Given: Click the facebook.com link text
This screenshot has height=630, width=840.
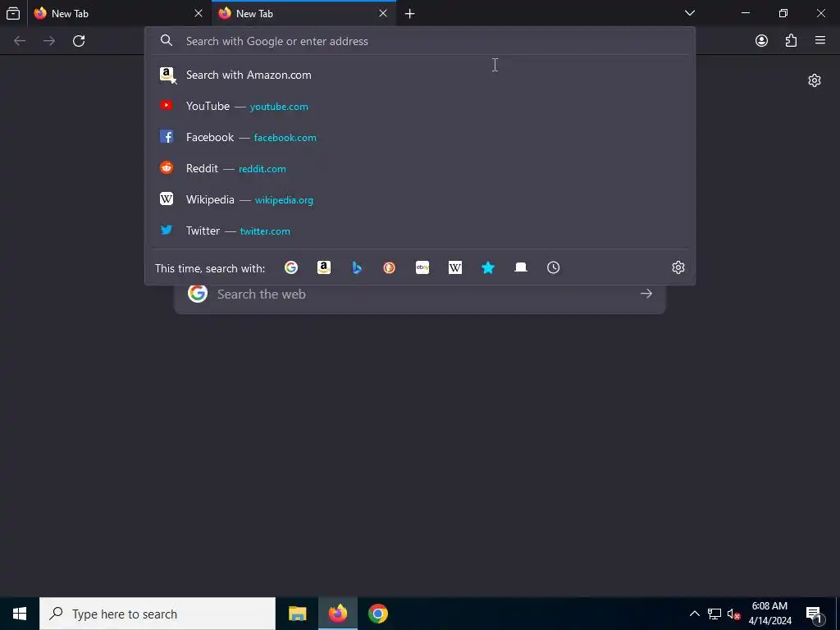Looking at the screenshot, I should click(285, 138).
